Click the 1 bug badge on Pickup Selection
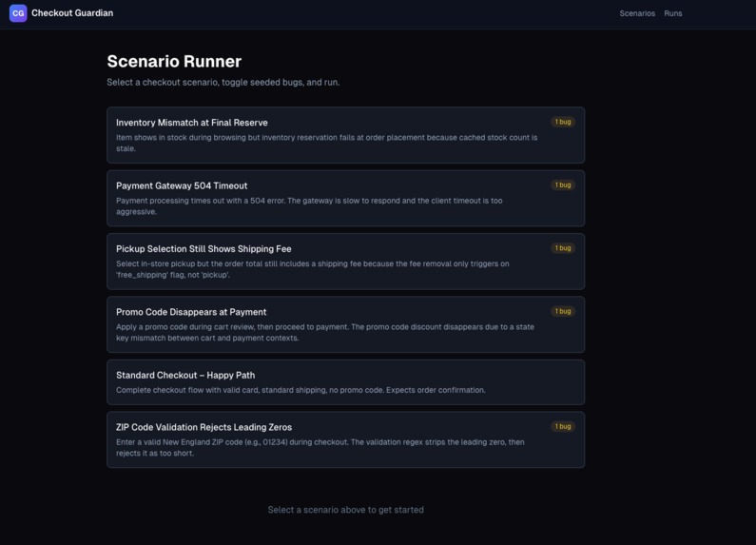 click(x=563, y=248)
